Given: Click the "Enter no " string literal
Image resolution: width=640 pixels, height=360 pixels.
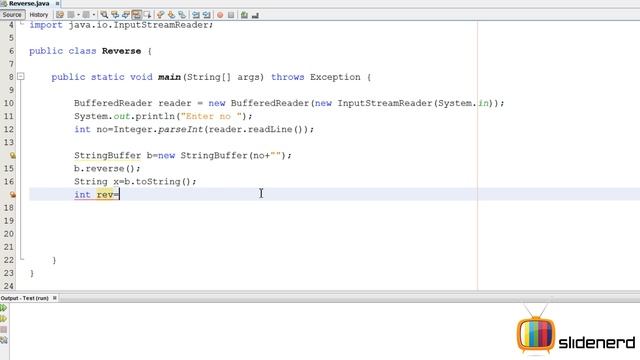Looking at the screenshot, I should (211, 116).
